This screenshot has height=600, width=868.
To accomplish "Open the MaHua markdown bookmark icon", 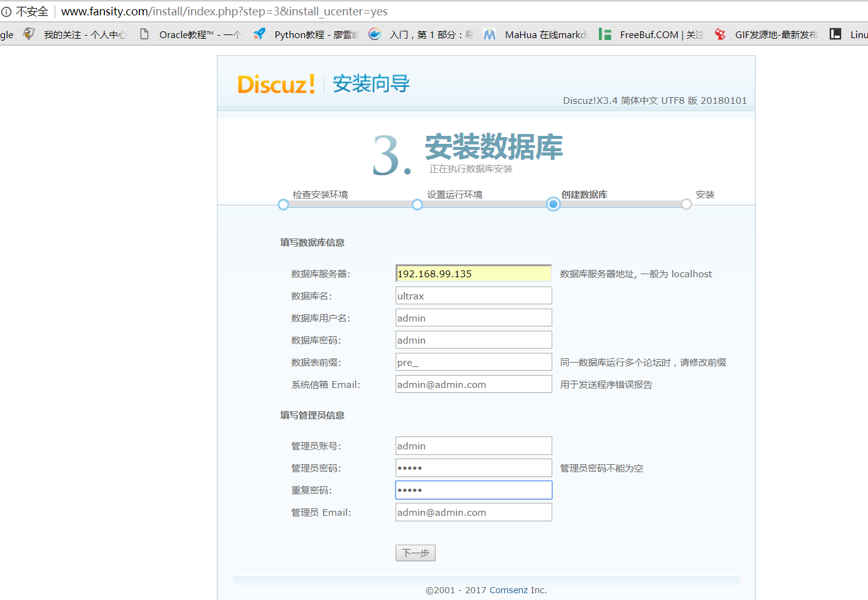I will [490, 34].
